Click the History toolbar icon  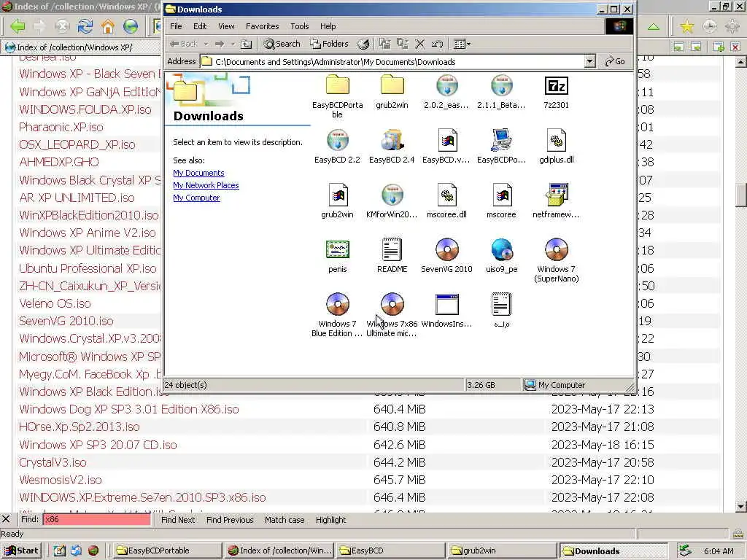pyautogui.click(x=363, y=44)
